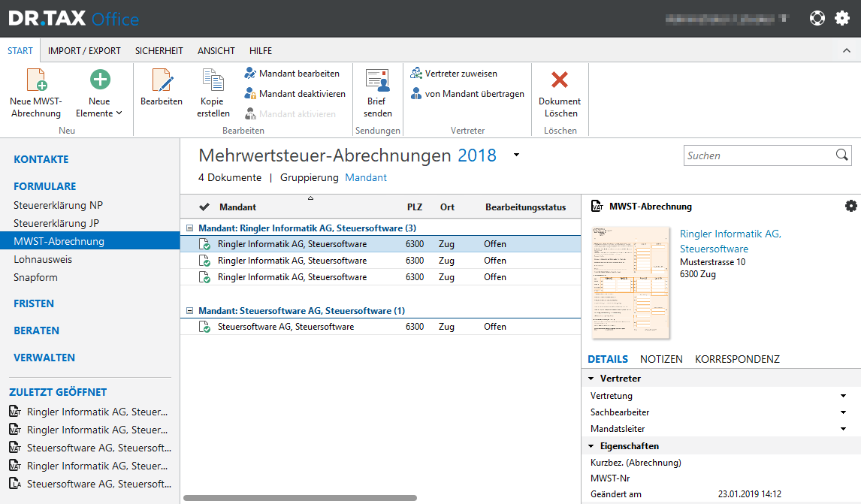Screen dimensions: 861x504
Task: Open BERATEN in the sidebar
Action: tap(36, 330)
